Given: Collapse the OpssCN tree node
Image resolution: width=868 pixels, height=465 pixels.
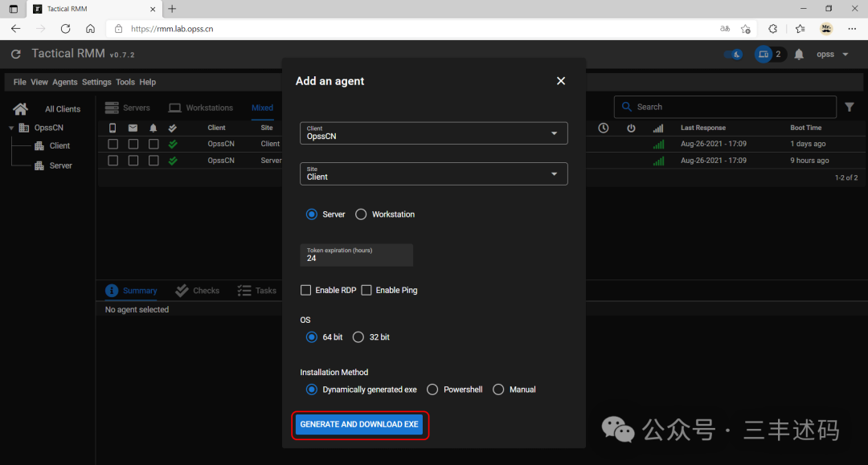Looking at the screenshot, I should point(11,128).
